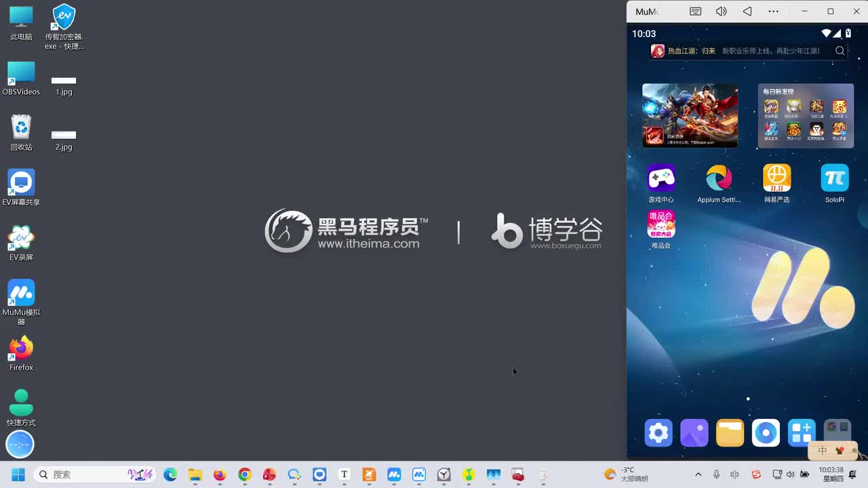Image resolution: width=868 pixels, height=488 pixels.
Task: Open the red PDF app in taskbar
Action: pyautogui.click(x=270, y=474)
